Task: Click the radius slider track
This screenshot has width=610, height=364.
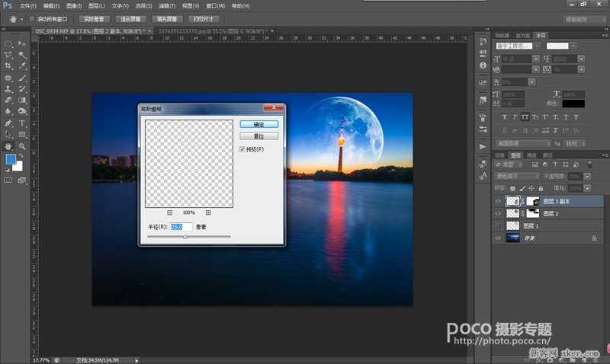Action: [189, 236]
